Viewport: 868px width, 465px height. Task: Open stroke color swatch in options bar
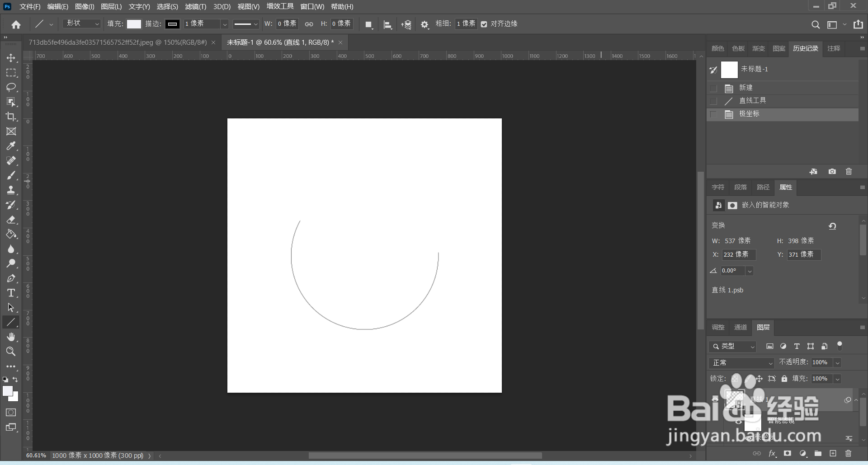click(x=172, y=24)
